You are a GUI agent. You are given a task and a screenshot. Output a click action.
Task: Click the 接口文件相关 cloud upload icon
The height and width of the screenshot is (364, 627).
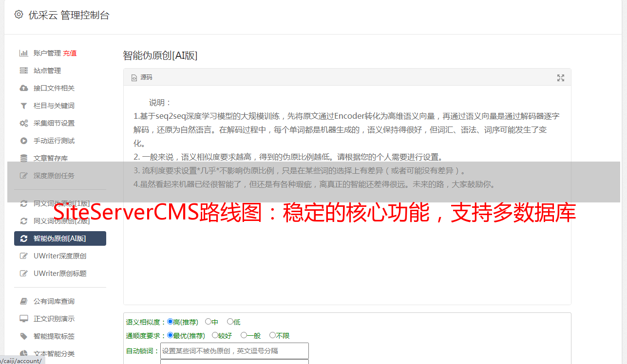coord(23,88)
